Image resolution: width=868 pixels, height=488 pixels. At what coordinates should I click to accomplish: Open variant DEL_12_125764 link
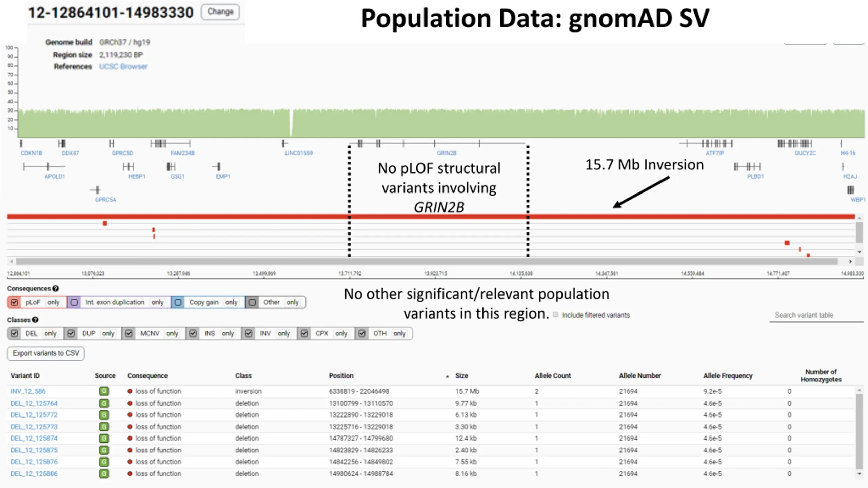(x=34, y=403)
